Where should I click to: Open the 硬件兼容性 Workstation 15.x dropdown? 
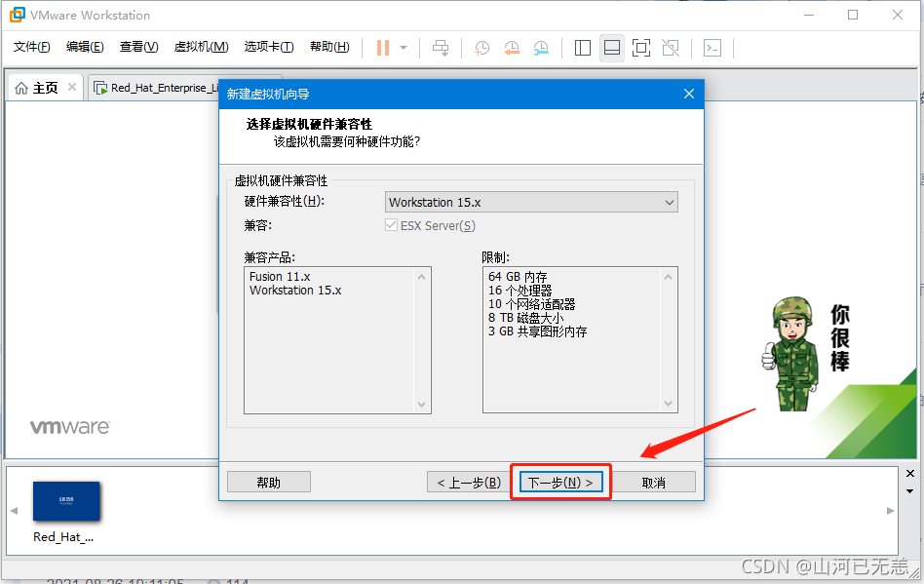click(x=531, y=202)
